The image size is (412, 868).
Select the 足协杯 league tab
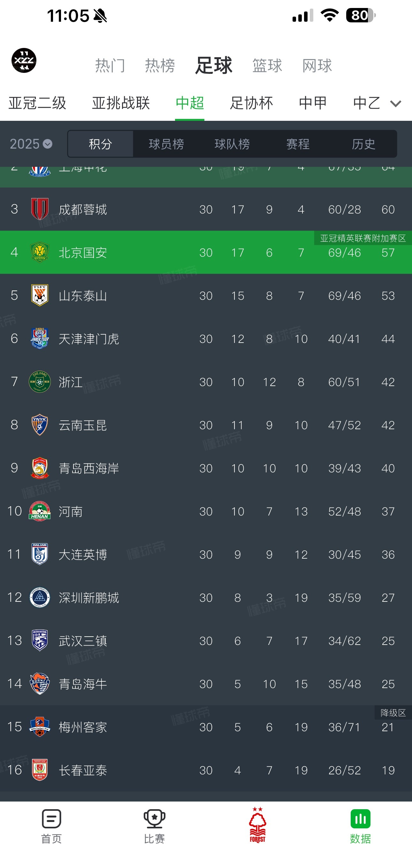(251, 103)
